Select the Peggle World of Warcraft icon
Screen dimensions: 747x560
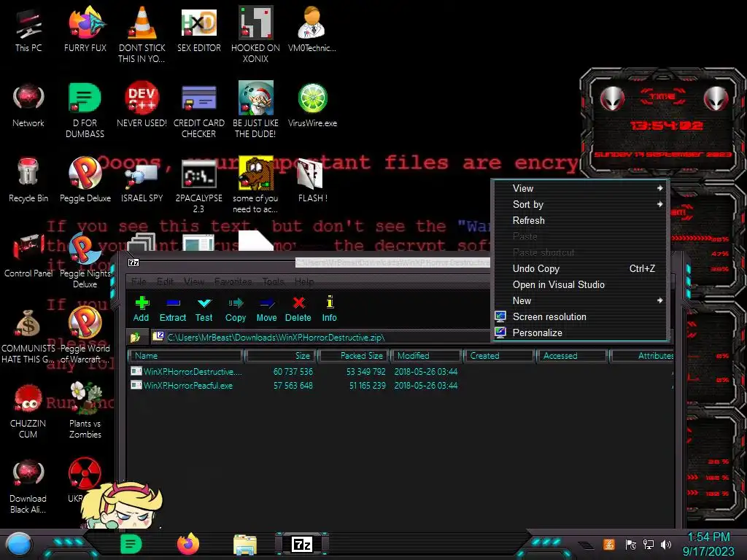[x=85, y=336]
